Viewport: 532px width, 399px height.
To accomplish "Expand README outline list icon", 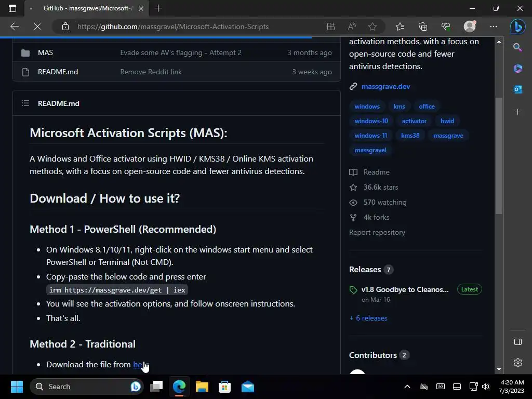I will coord(25,103).
